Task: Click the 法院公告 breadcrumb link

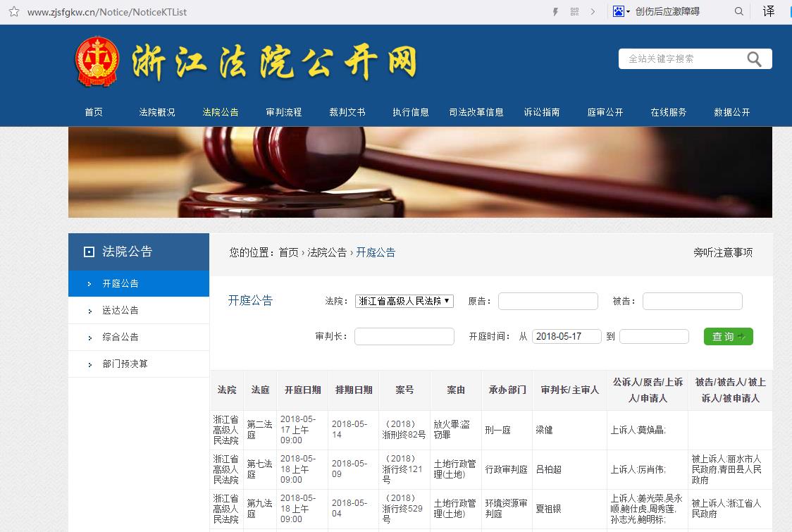Action: (327, 252)
